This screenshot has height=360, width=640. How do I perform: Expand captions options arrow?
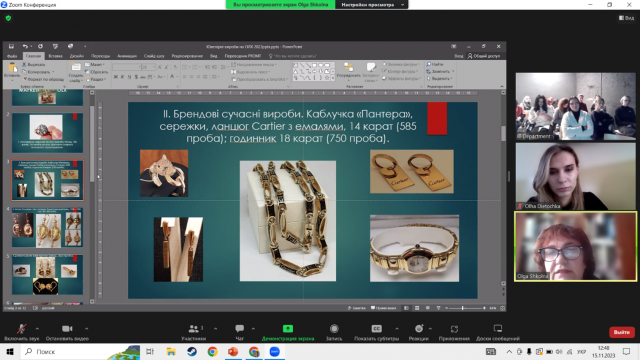click(397, 328)
